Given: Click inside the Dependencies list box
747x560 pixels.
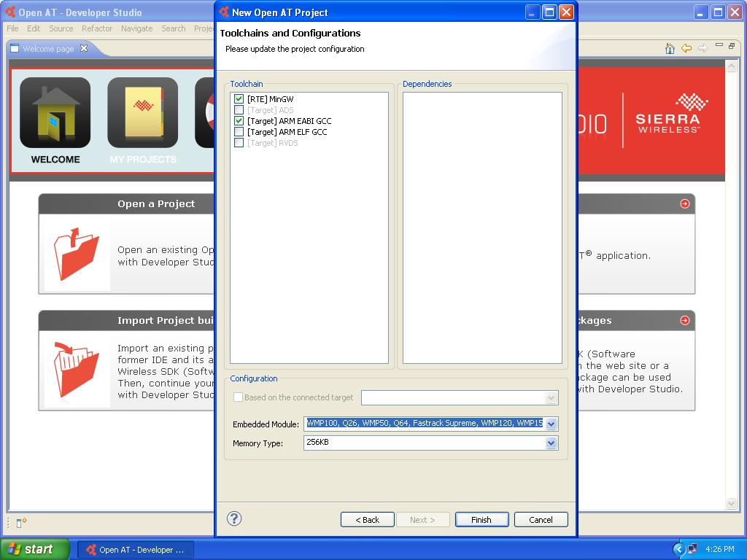Looking at the screenshot, I should 482,227.
